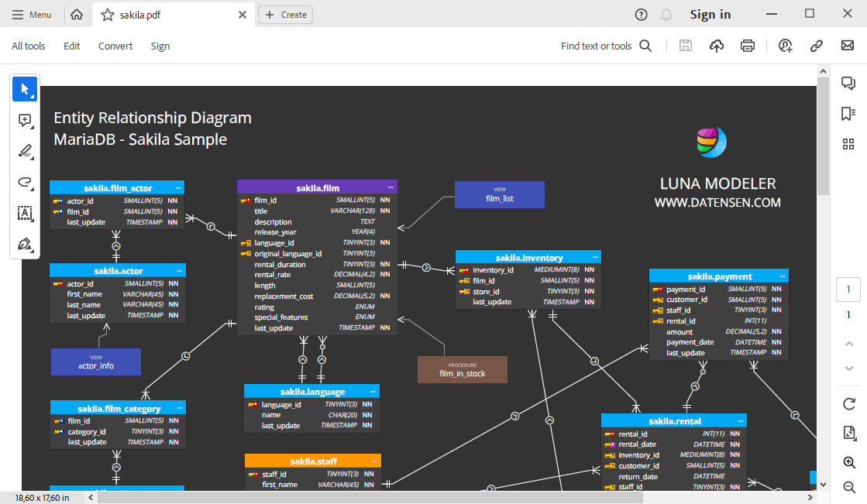This screenshot has height=504, width=867.
Task: Open the Convert menu
Action: 115,46
